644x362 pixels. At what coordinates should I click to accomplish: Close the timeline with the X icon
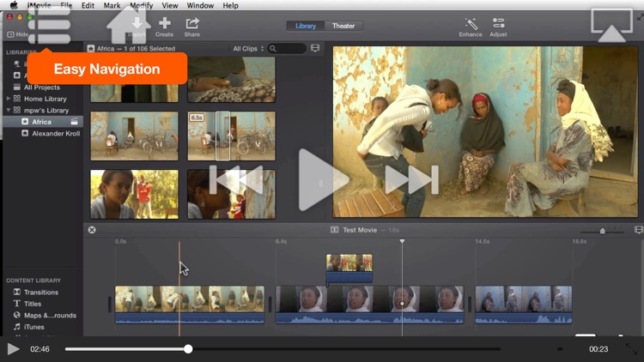click(x=92, y=230)
